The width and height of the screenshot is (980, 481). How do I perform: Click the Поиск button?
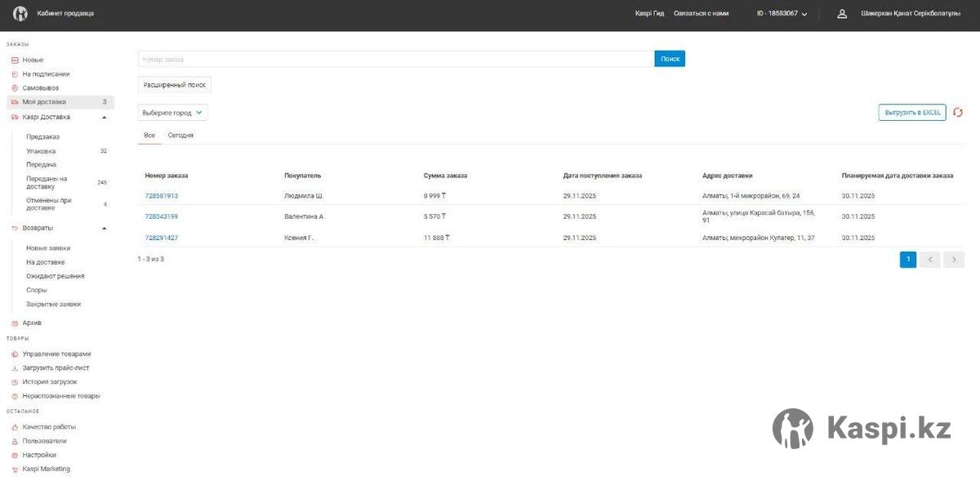(x=670, y=59)
